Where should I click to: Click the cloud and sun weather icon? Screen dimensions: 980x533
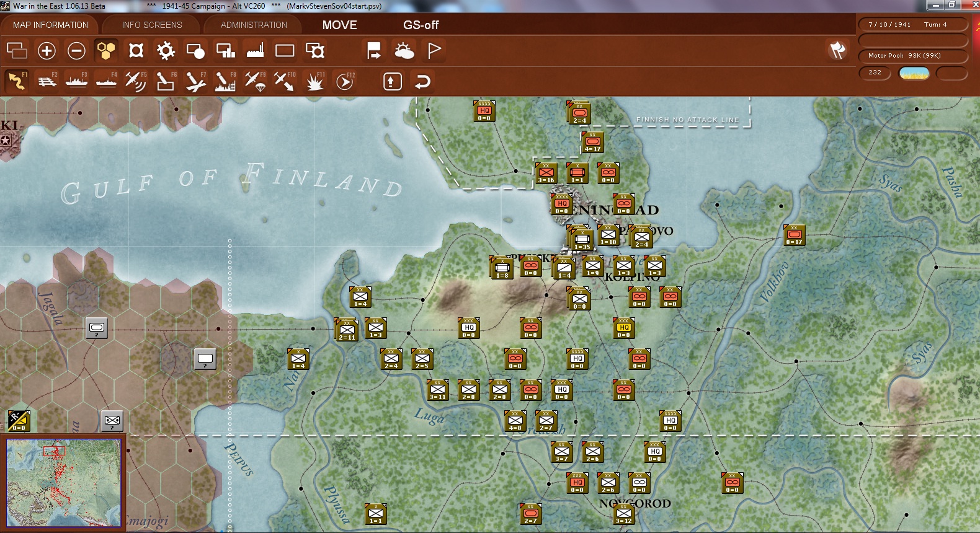point(404,51)
